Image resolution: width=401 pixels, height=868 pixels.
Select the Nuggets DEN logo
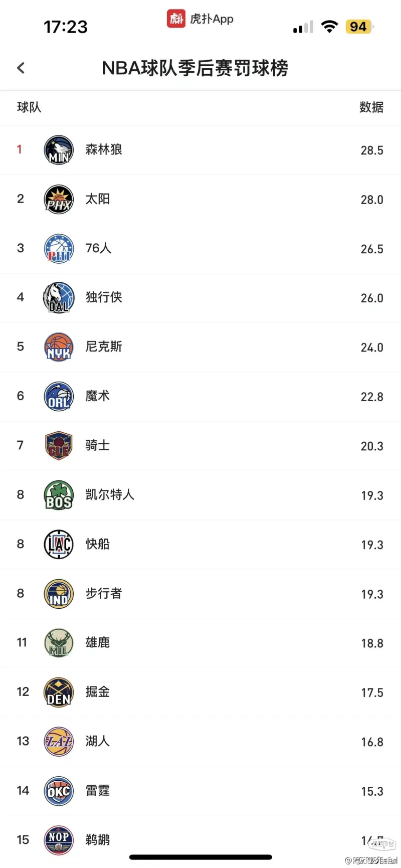(x=59, y=692)
